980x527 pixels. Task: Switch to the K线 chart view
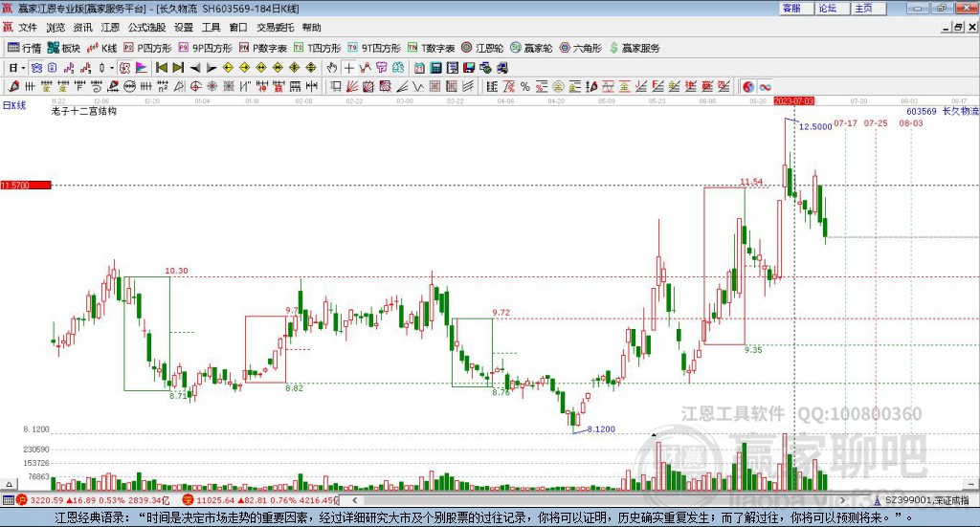pyautogui.click(x=101, y=48)
